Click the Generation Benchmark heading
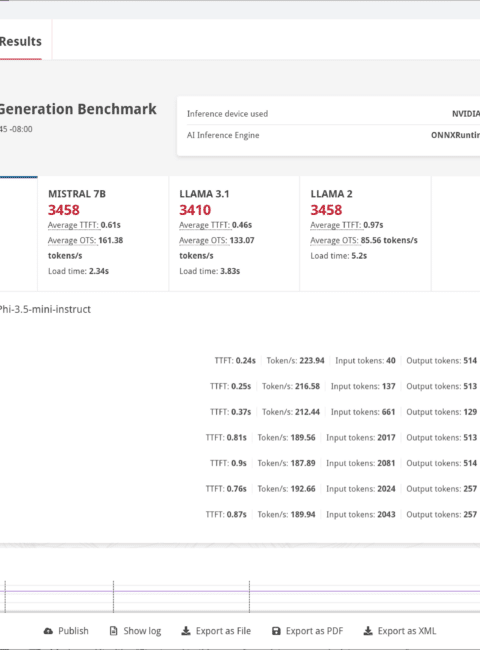Viewport: 480px width, 650px height. point(78,109)
